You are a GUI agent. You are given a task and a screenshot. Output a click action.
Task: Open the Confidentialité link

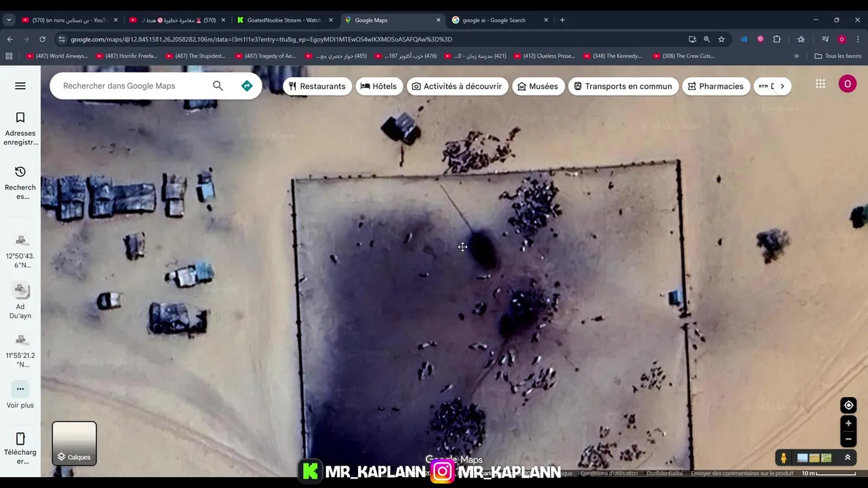coord(665,473)
